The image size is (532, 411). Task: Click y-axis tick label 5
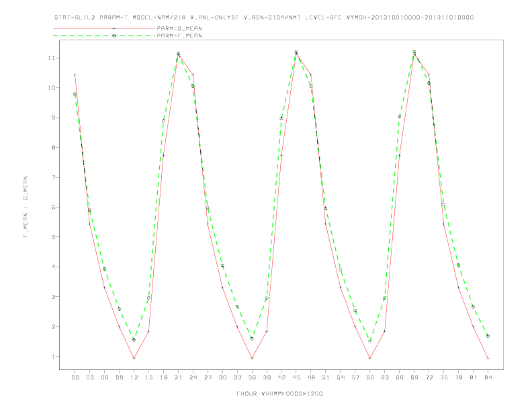pyautogui.click(x=53, y=237)
